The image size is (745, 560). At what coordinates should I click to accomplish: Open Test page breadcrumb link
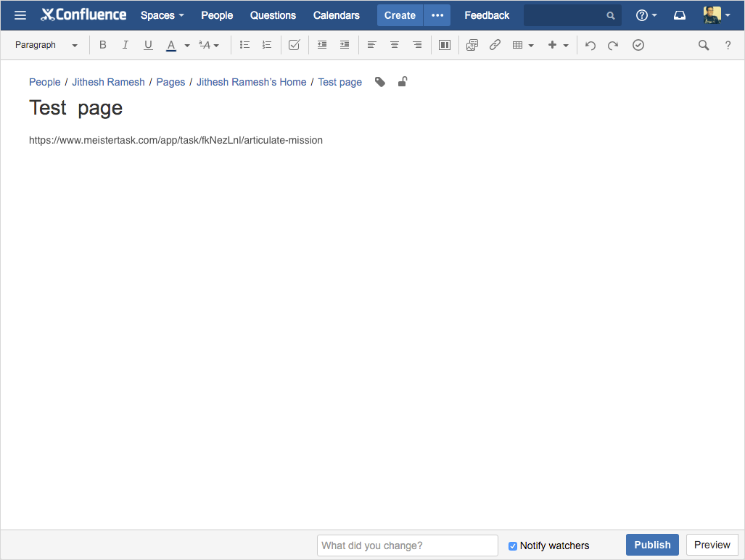pyautogui.click(x=339, y=82)
